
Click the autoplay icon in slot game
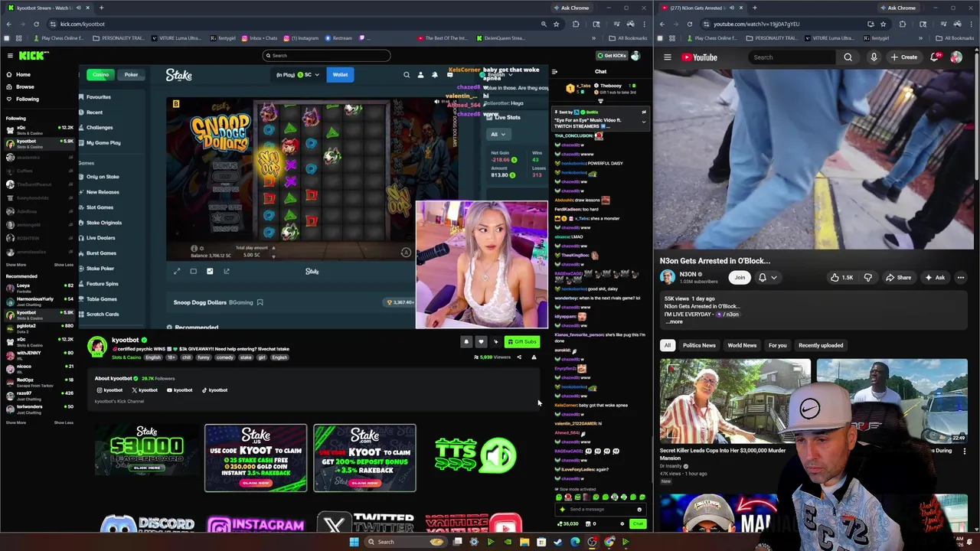click(406, 253)
